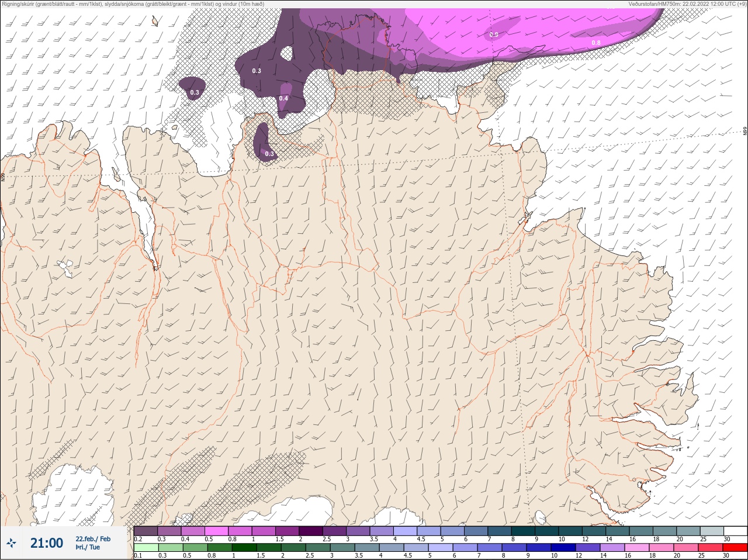Select the dark teal swatch between 9 and 10 upper

pyautogui.click(x=548, y=531)
